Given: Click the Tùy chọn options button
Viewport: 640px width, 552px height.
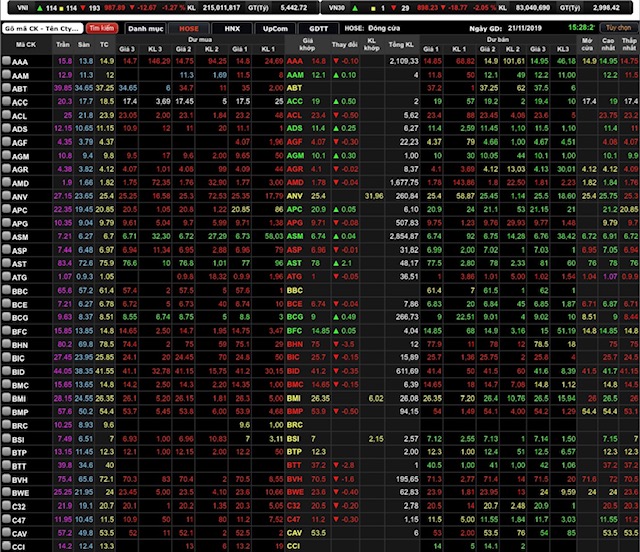Looking at the screenshot, I should (618, 28).
